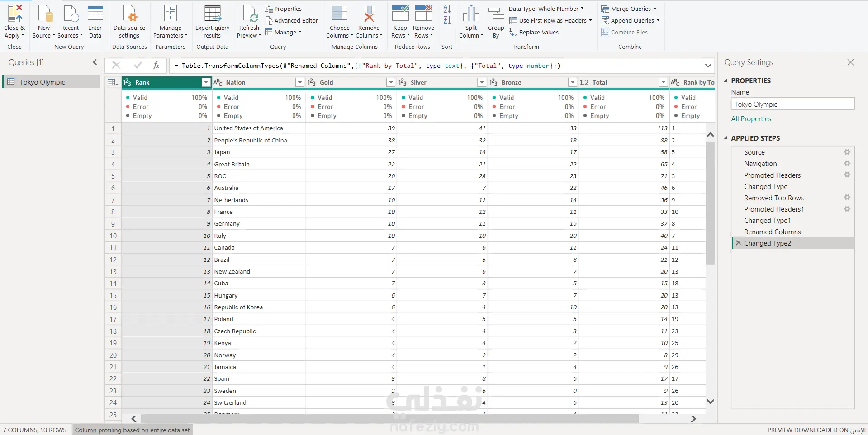Screen dimensions: 868x435
Task: Close the Query Settings pane
Action: click(850, 62)
